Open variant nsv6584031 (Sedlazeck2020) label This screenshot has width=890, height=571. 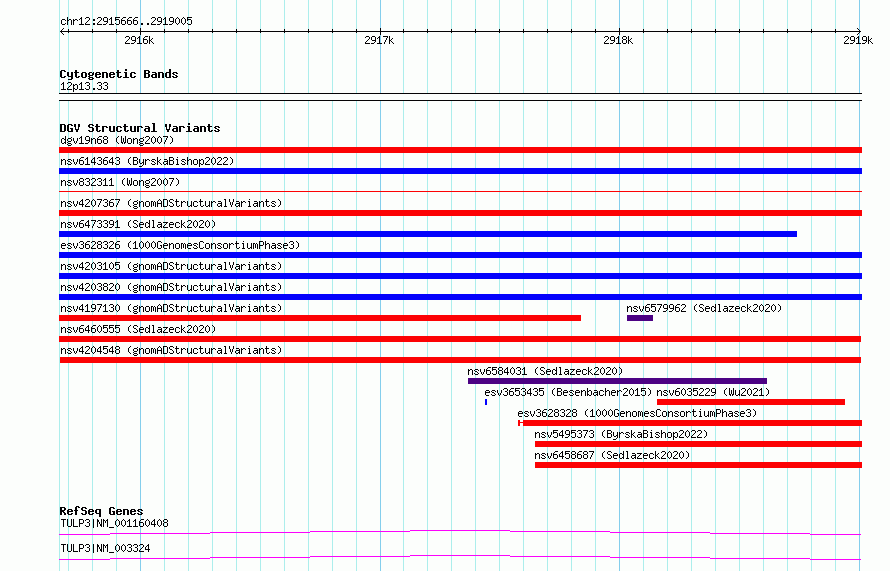pos(545,371)
